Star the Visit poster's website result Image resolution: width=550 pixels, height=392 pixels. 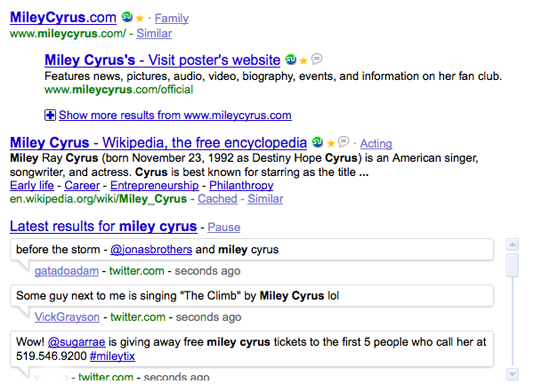(303, 61)
